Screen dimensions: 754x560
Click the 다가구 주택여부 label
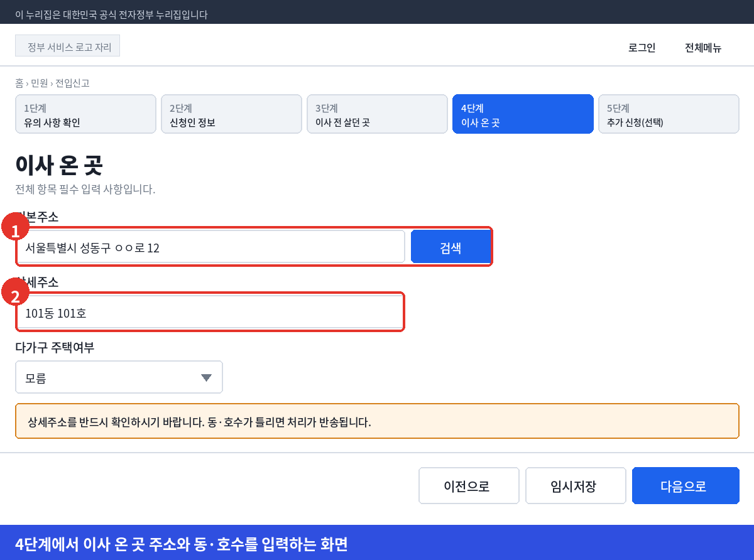(55, 347)
